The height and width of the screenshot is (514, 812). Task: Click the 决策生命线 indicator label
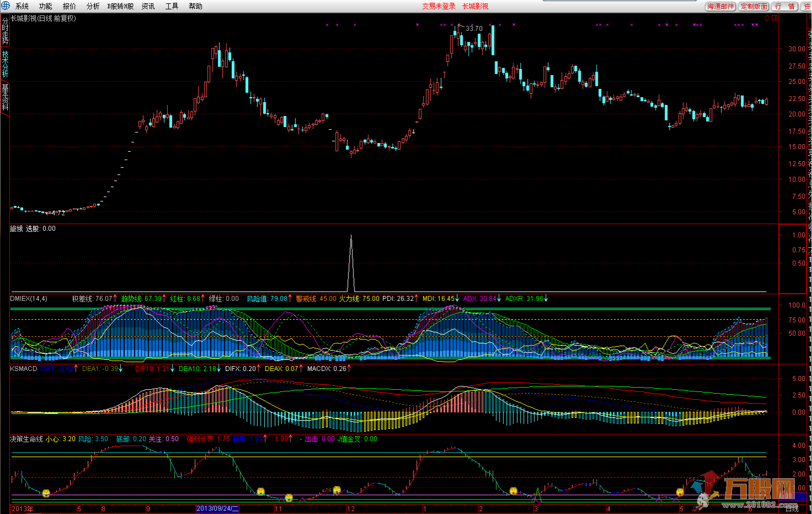[x=26, y=439]
